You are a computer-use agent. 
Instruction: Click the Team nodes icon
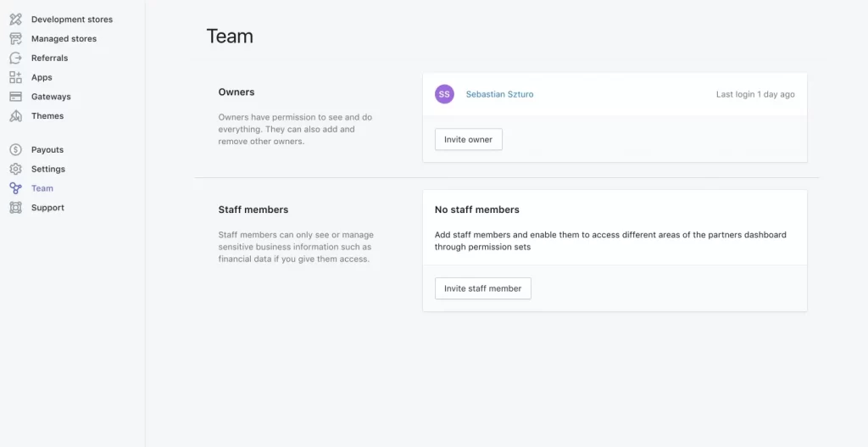click(x=15, y=188)
